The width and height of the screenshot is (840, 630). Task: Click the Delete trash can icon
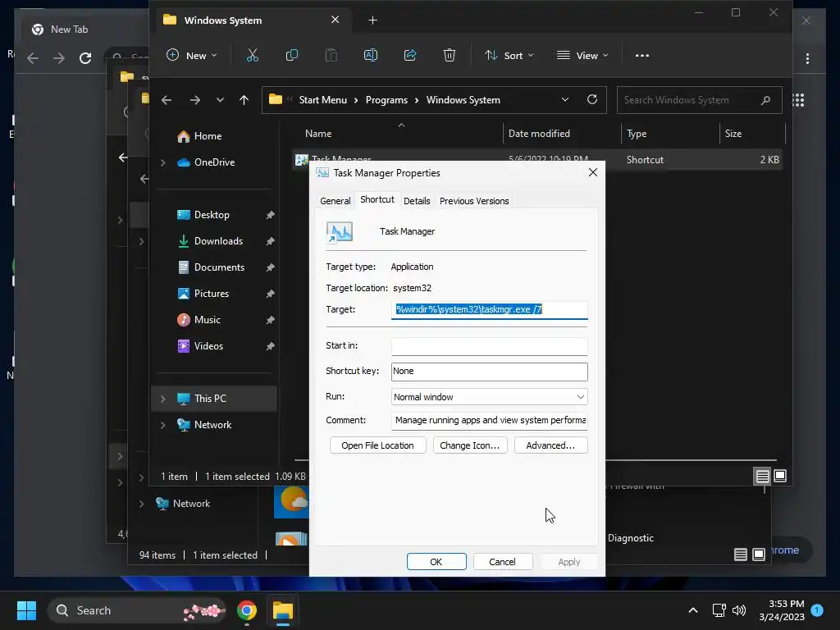tap(450, 55)
